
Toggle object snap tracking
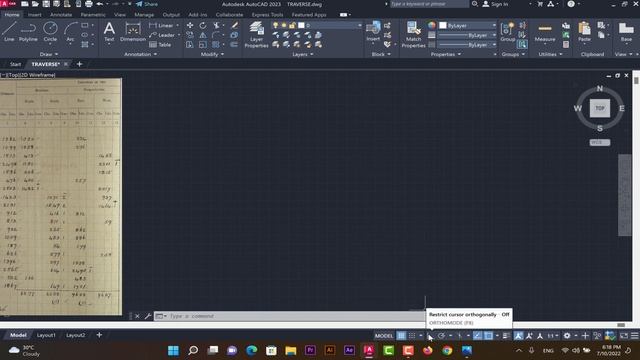[478, 336]
